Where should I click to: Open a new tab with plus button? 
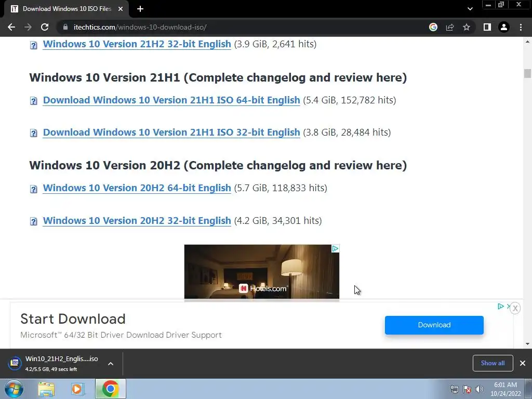(140, 9)
